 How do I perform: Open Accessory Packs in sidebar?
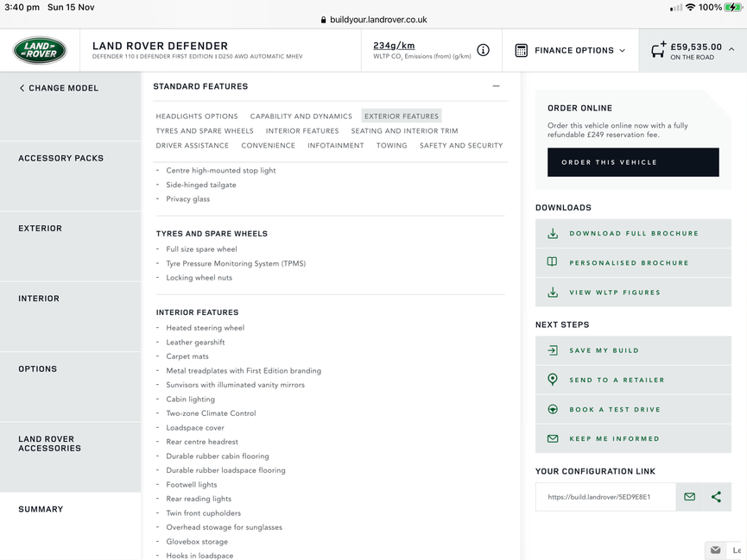[71, 176]
